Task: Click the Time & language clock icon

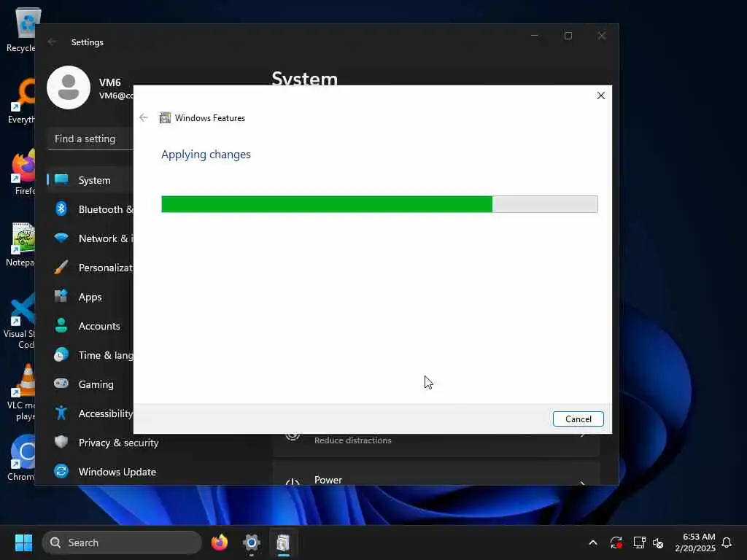Action: (61, 355)
